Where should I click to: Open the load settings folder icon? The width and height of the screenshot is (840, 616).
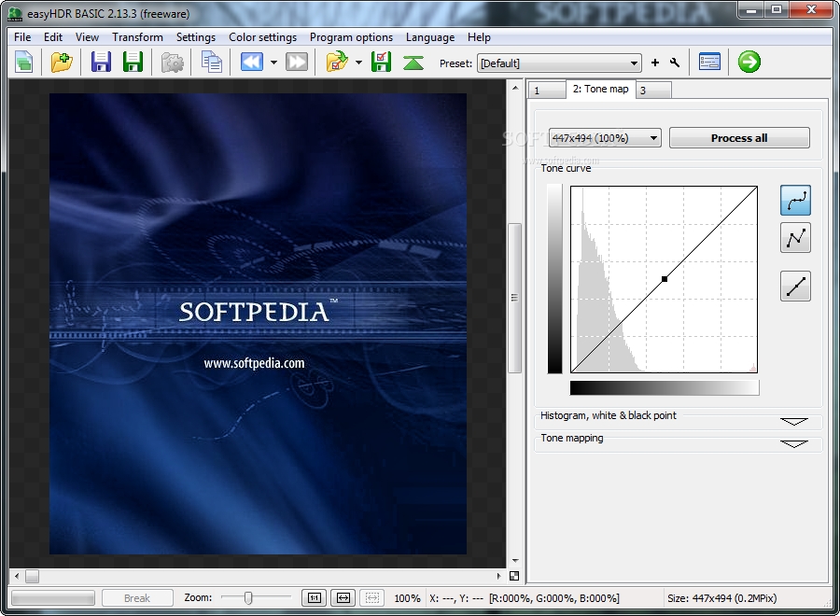pos(337,63)
